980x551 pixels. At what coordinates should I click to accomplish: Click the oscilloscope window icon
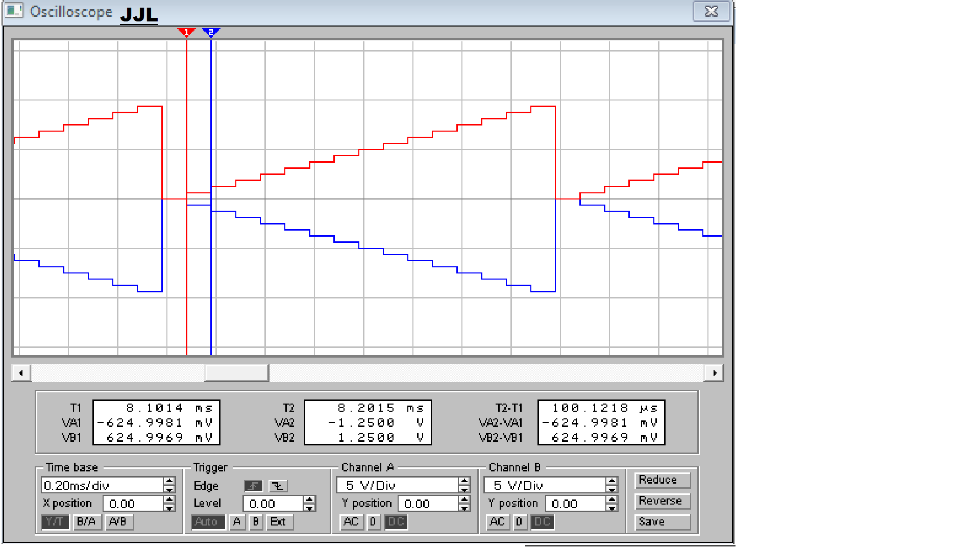14,11
